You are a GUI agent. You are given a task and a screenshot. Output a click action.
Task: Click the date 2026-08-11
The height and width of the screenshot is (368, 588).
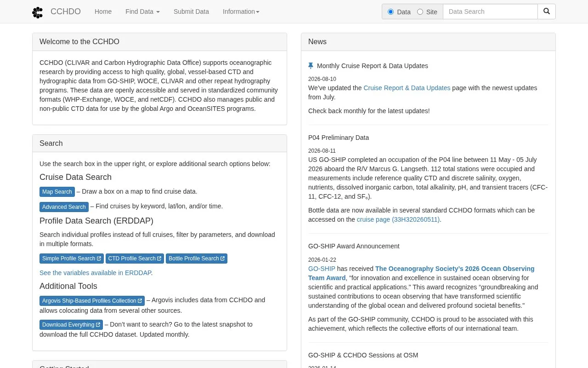[322, 151]
